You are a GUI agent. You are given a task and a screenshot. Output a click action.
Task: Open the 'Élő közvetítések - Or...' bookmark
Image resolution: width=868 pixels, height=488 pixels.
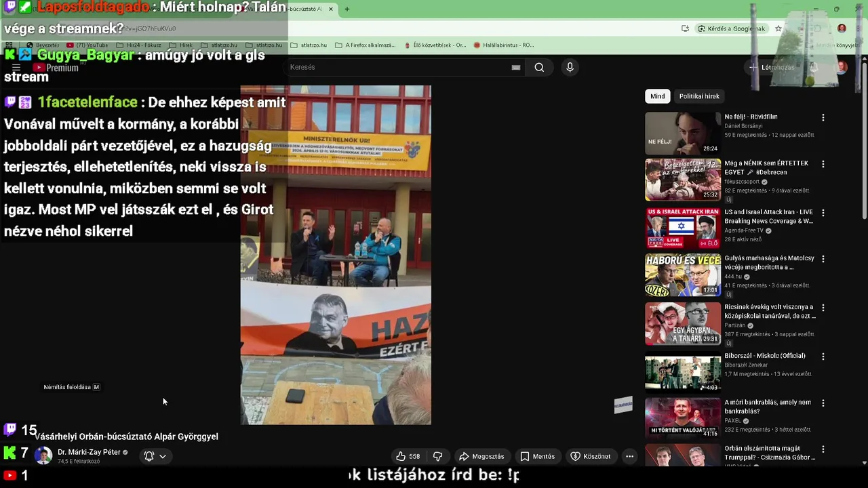coord(435,45)
